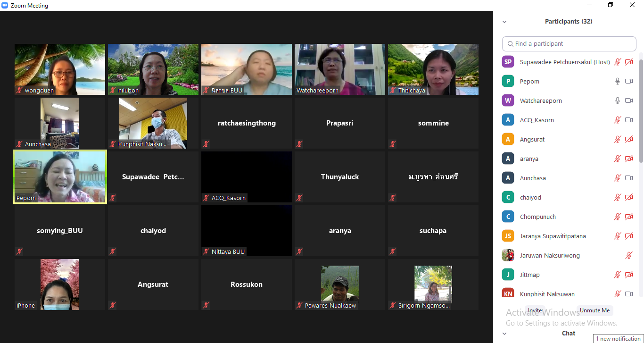Click Angsurat's disabled video icon in list
644x343 pixels.
coord(629,139)
